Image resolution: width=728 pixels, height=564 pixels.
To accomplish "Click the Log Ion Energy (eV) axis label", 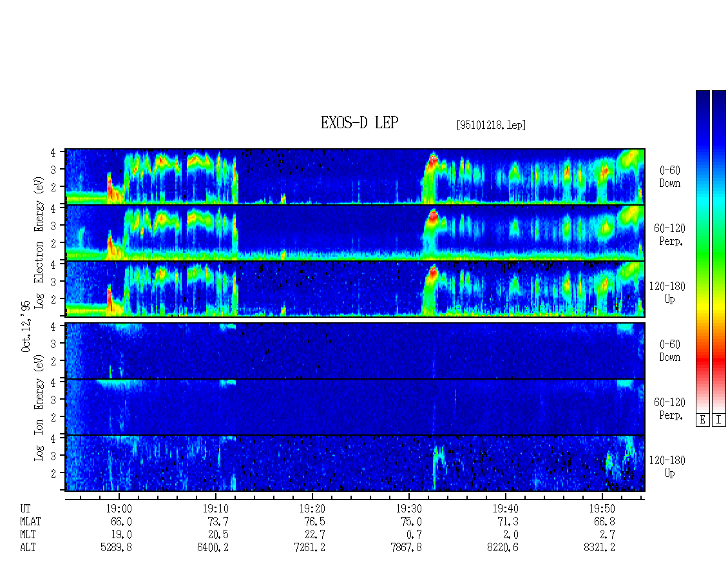I will pos(39,407).
